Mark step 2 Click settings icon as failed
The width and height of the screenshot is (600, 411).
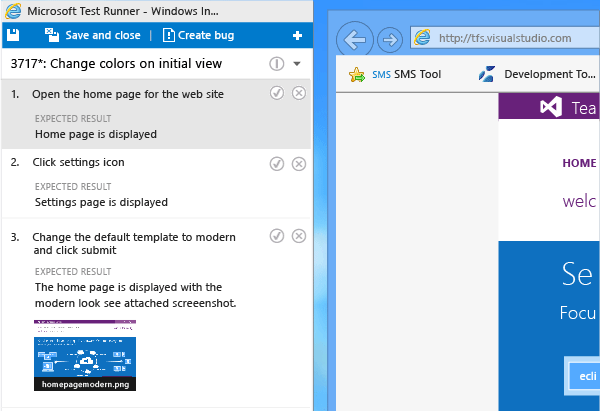pos(299,164)
